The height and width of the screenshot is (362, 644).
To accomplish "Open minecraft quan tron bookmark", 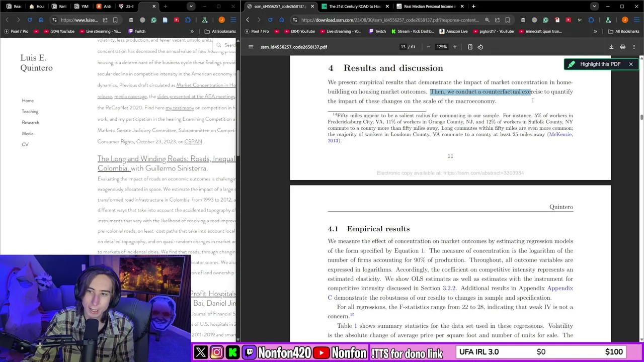I will click(540, 31).
